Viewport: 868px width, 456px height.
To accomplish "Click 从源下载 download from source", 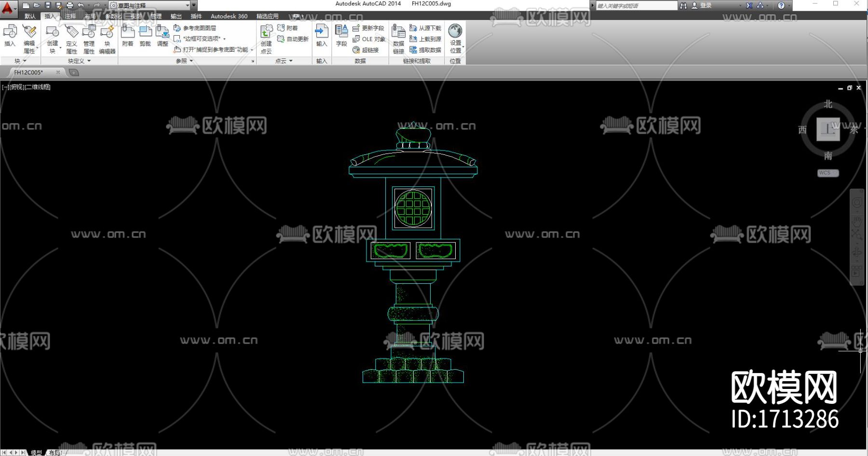I will tap(425, 28).
